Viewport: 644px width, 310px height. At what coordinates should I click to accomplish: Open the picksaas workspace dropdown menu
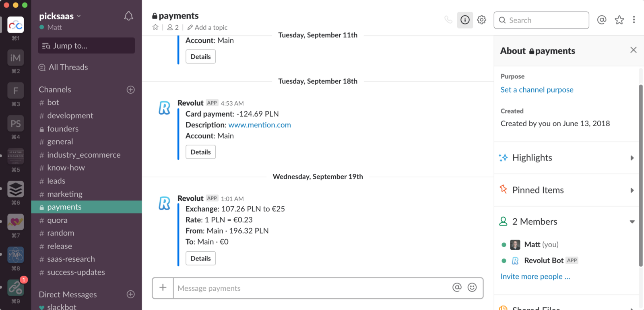click(60, 16)
